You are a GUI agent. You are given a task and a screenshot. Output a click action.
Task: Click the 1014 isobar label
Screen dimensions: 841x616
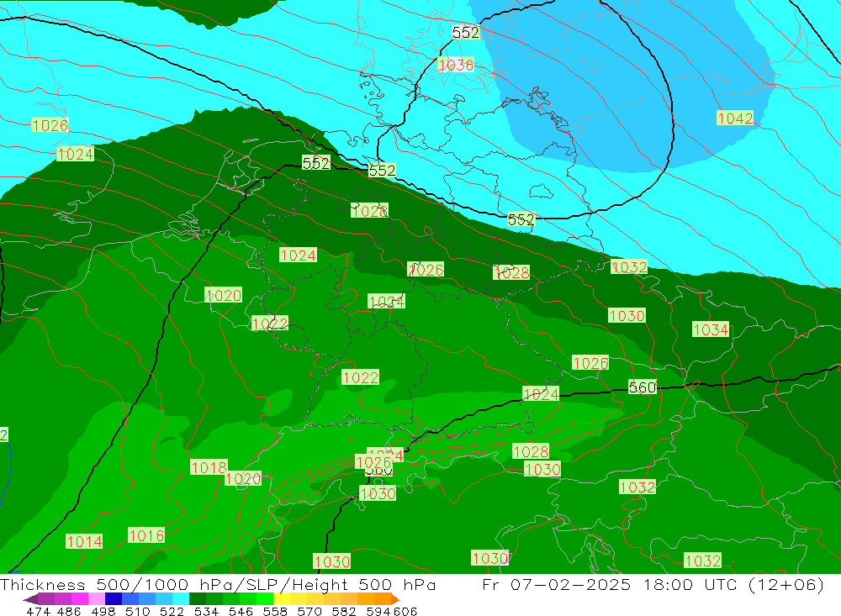click(83, 541)
